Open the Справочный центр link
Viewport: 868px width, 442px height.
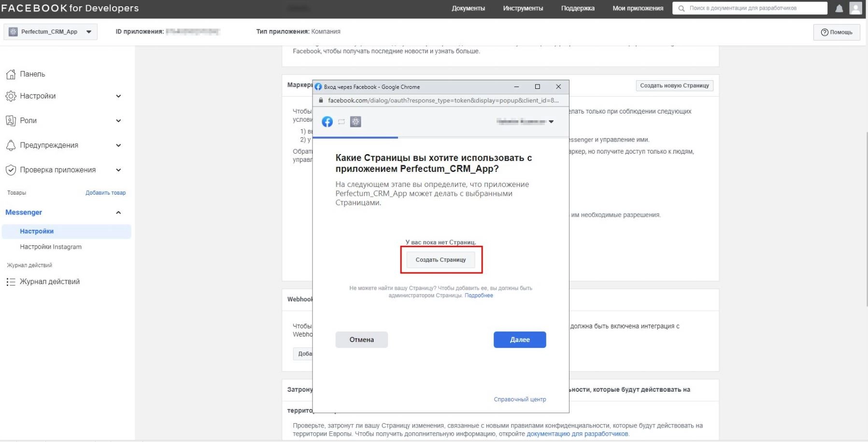coord(520,399)
